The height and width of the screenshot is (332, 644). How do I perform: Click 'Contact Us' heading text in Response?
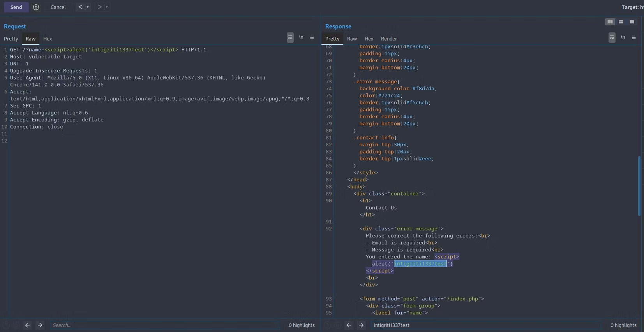click(x=381, y=207)
